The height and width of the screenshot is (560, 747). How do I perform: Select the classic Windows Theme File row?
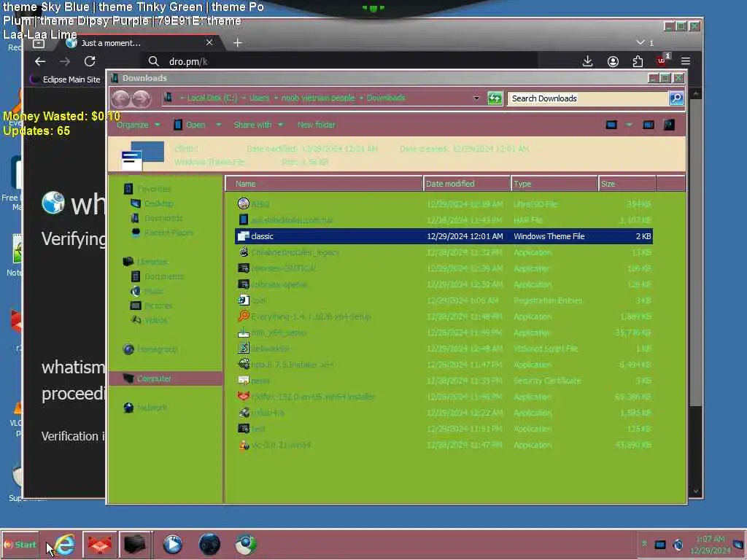(x=444, y=236)
